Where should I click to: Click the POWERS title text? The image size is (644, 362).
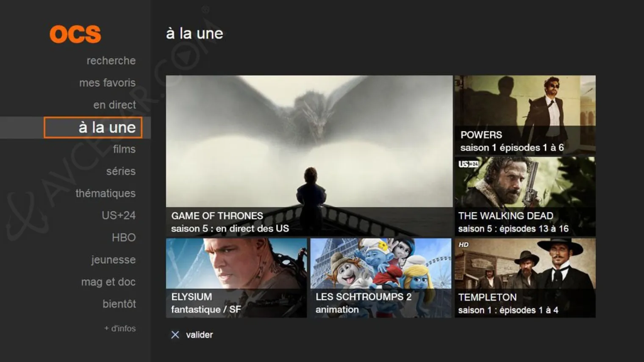point(481,135)
